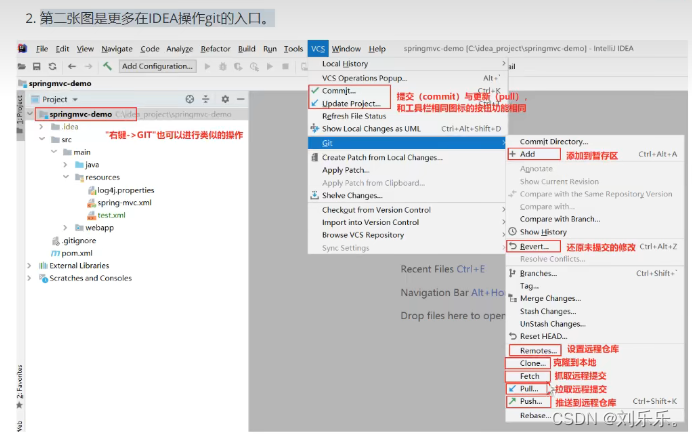This screenshot has width=692, height=437.
Task: Open the File menu
Action: [x=42, y=49]
